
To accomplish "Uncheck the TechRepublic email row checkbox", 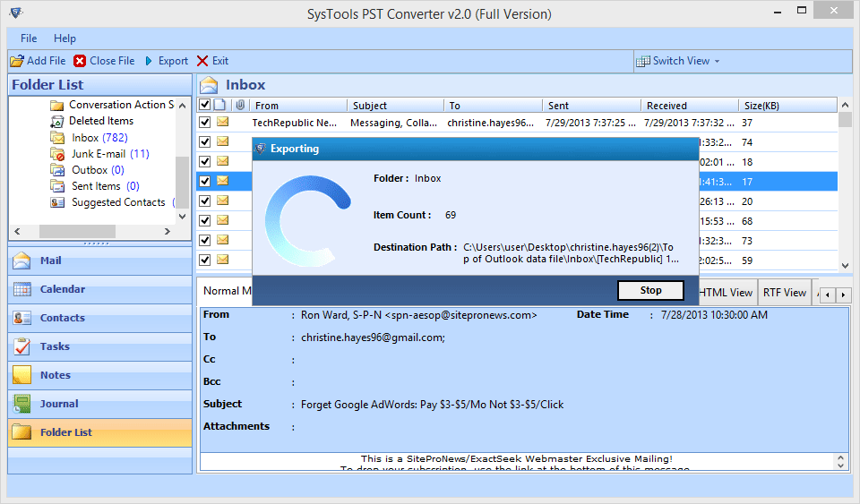I will (x=204, y=122).
